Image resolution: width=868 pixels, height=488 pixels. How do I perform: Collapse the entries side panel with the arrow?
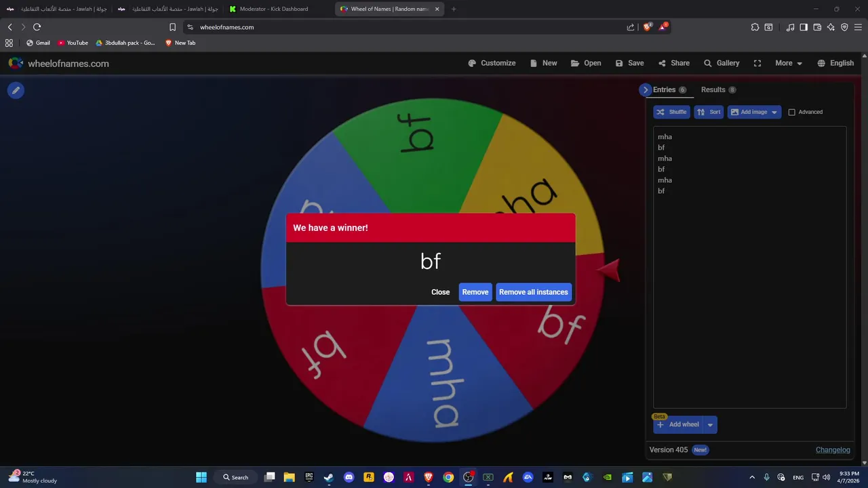[645, 89]
